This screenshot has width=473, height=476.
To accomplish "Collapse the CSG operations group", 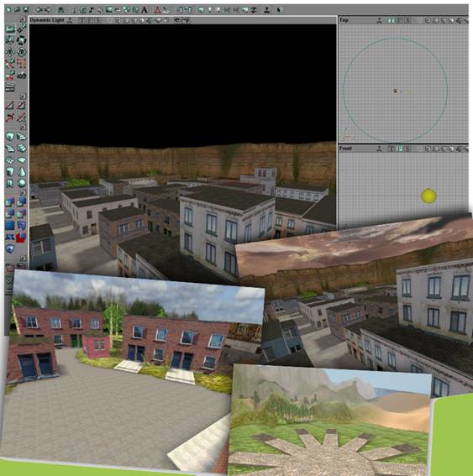I will 23,192.
